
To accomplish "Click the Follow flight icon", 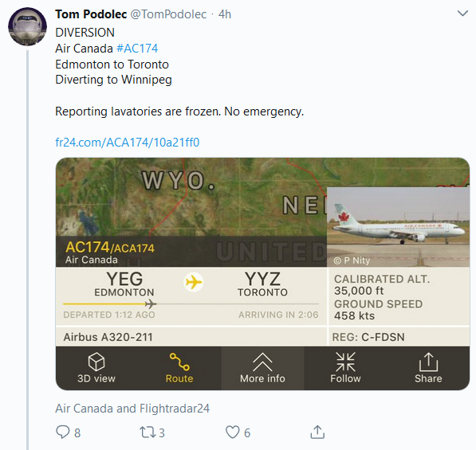I will (x=345, y=362).
